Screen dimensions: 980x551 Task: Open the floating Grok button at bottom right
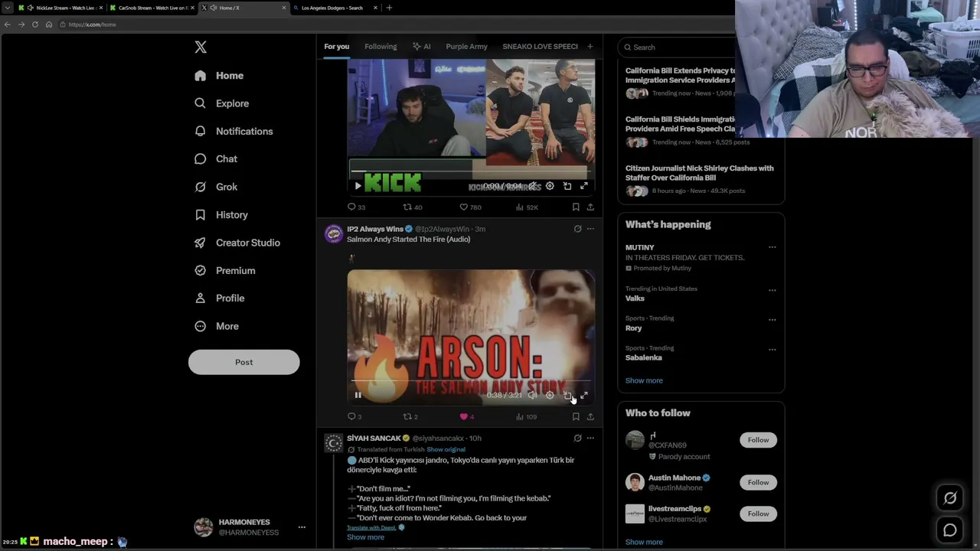[x=950, y=498]
